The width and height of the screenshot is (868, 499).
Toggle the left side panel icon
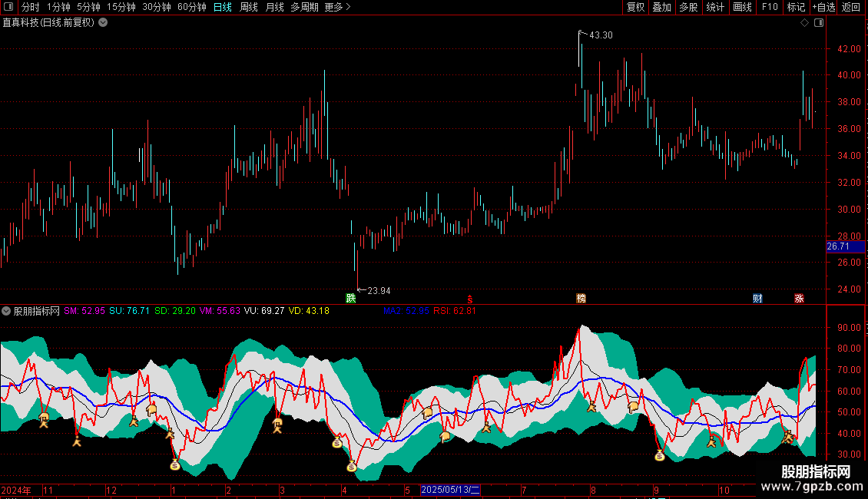[8, 7]
